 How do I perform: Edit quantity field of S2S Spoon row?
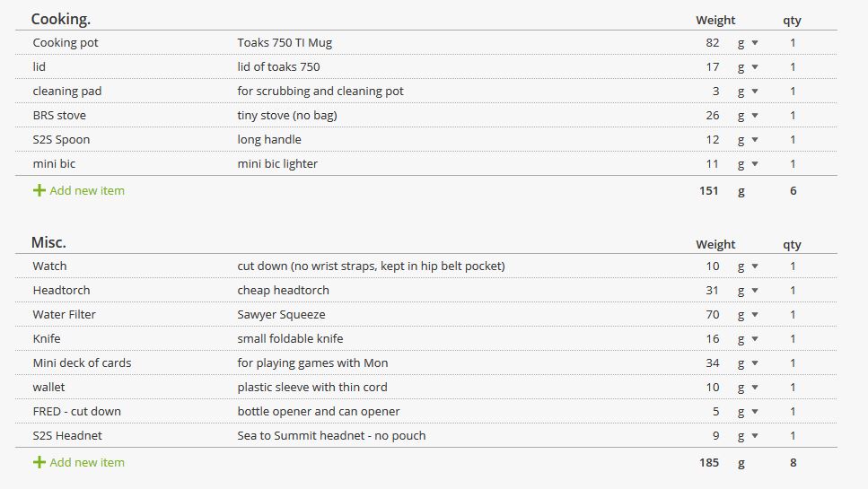coord(793,139)
